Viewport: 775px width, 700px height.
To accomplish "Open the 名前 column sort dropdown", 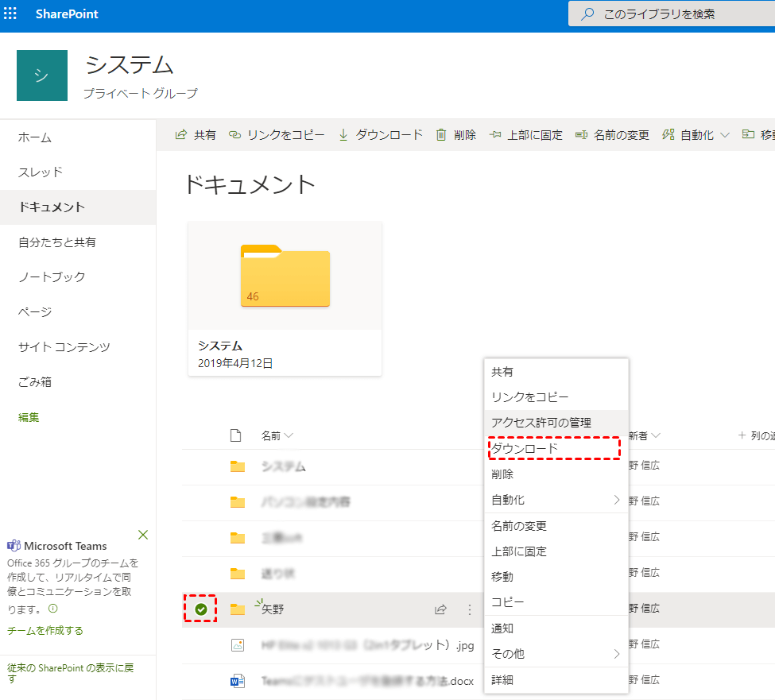I will click(x=289, y=435).
